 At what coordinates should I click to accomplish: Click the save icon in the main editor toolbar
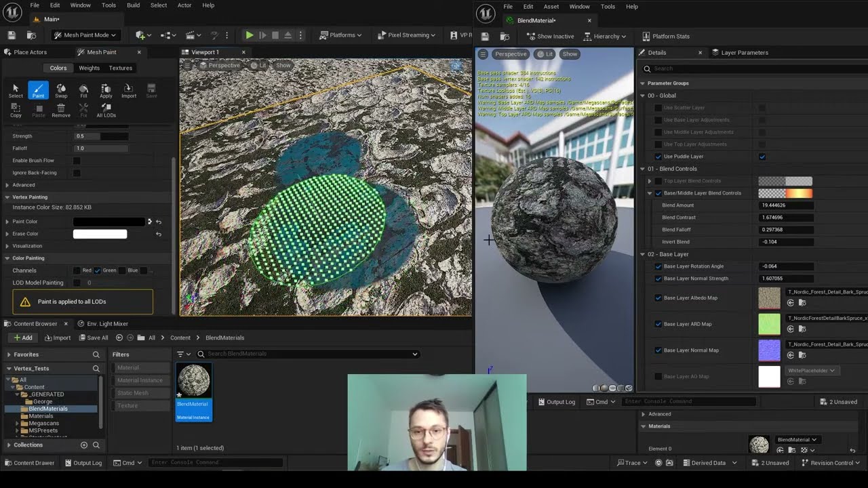[12, 35]
